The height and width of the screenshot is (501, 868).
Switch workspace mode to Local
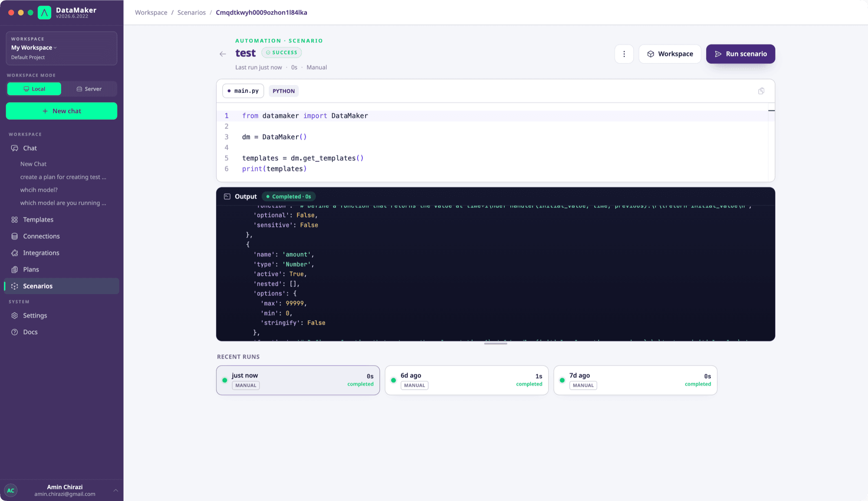tap(34, 89)
